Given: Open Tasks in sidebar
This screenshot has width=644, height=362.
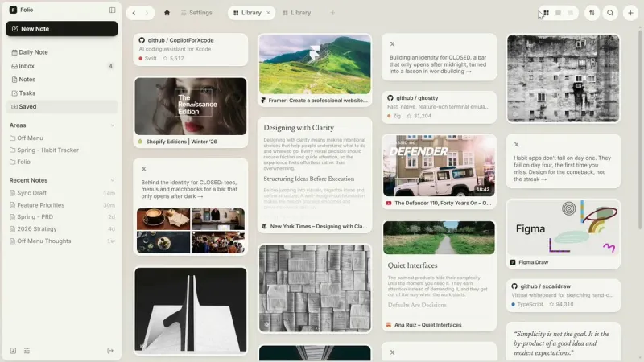Looking at the screenshot, I should click(62, 93).
